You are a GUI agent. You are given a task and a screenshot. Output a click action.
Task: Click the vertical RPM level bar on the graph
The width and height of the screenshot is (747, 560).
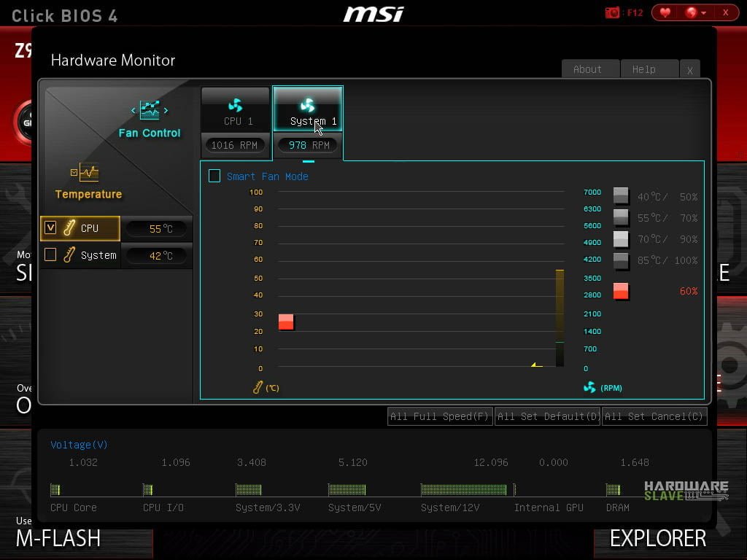[560, 318]
